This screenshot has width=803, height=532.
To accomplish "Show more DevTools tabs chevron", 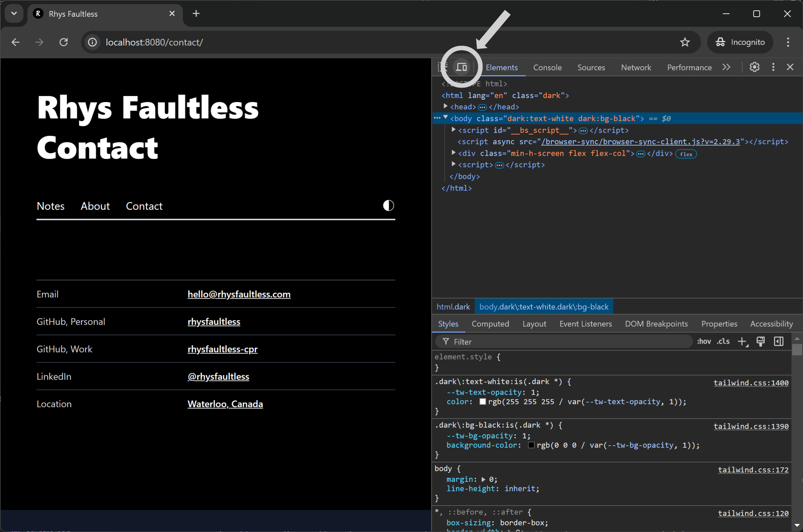I will point(726,67).
